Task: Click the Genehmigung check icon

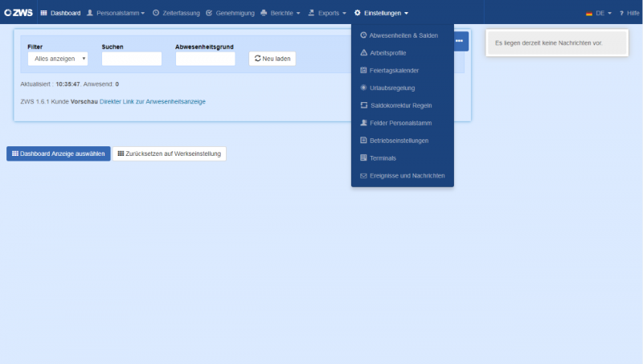Action: tap(209, 13)
